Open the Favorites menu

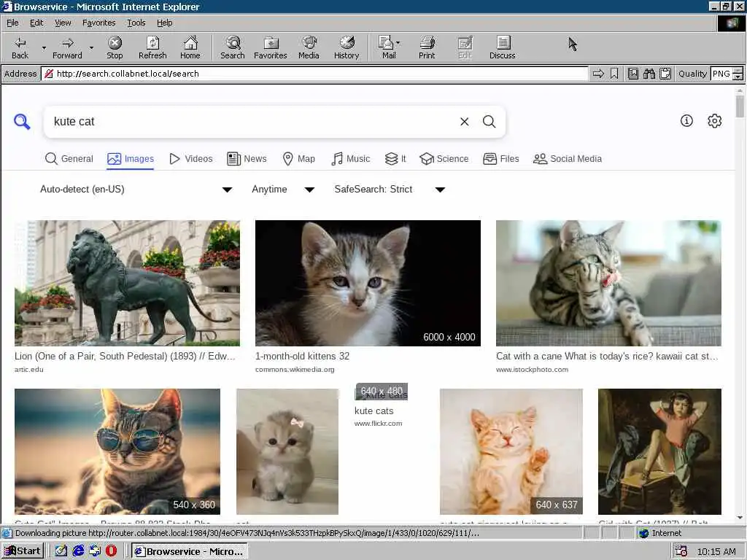(98, 23)
